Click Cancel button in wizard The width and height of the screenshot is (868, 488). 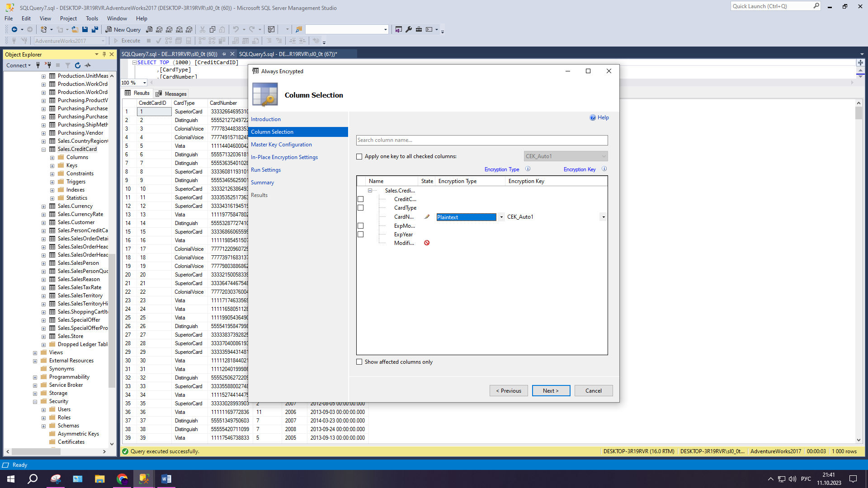pyautogui.click(x=593, y=391)
